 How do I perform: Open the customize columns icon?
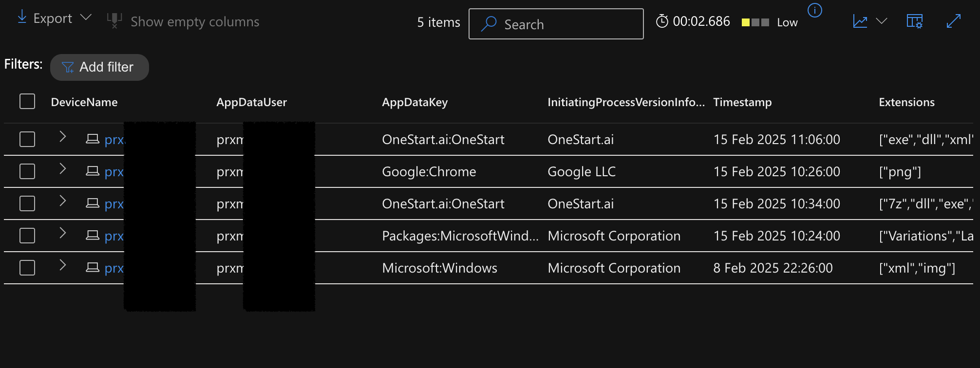pyautogui.click(x=914, y=21)
